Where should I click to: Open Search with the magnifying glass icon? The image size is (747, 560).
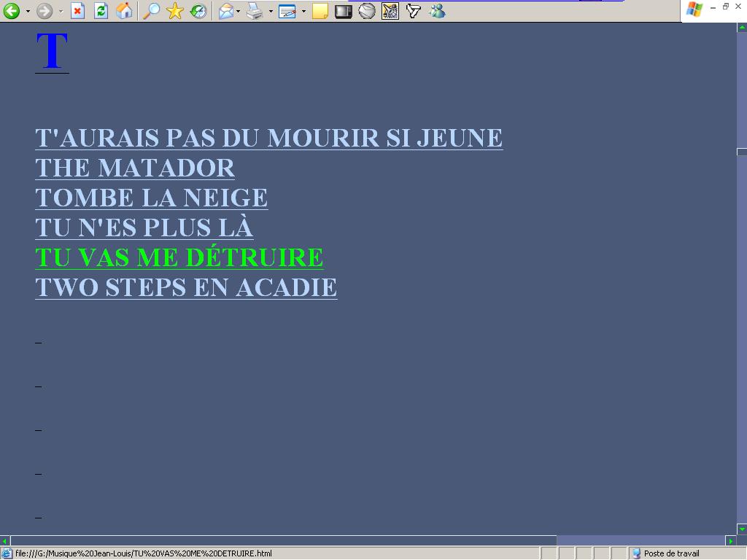point(152,10)
